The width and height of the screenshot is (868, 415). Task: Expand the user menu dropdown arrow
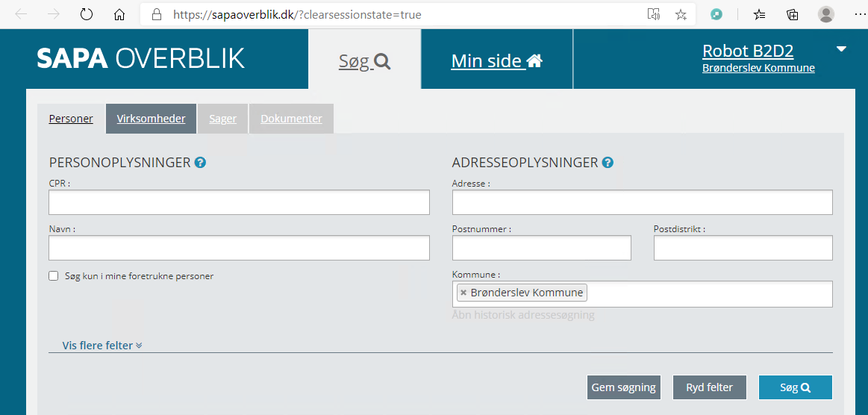(x=841, y=49)
